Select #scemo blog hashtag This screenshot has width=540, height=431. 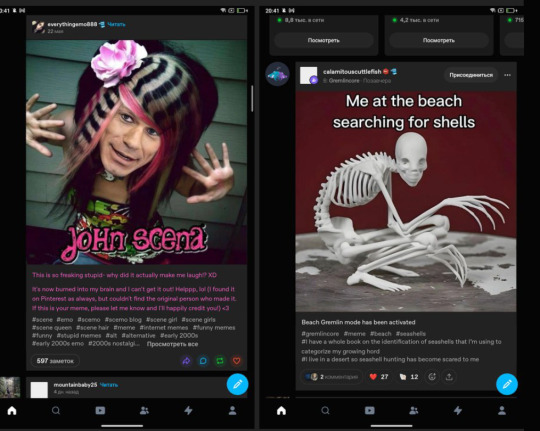(123, 320)
